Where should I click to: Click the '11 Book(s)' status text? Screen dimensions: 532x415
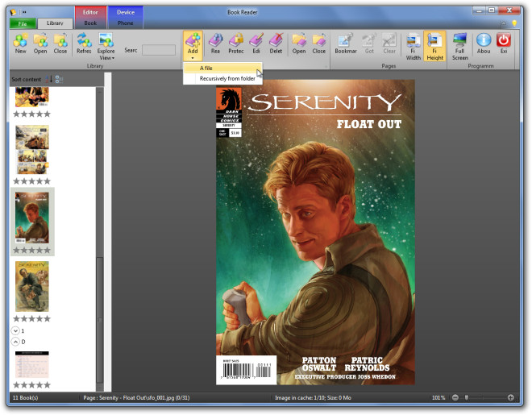pos(26,397)
